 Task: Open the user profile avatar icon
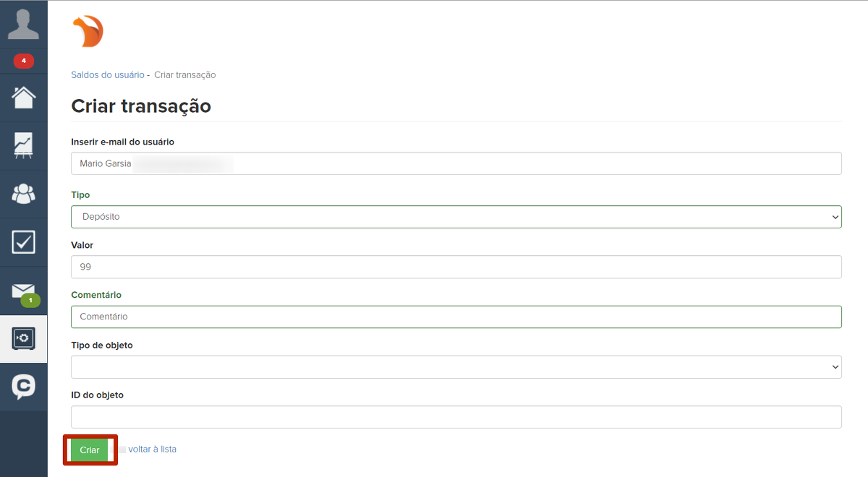(23, 25)
